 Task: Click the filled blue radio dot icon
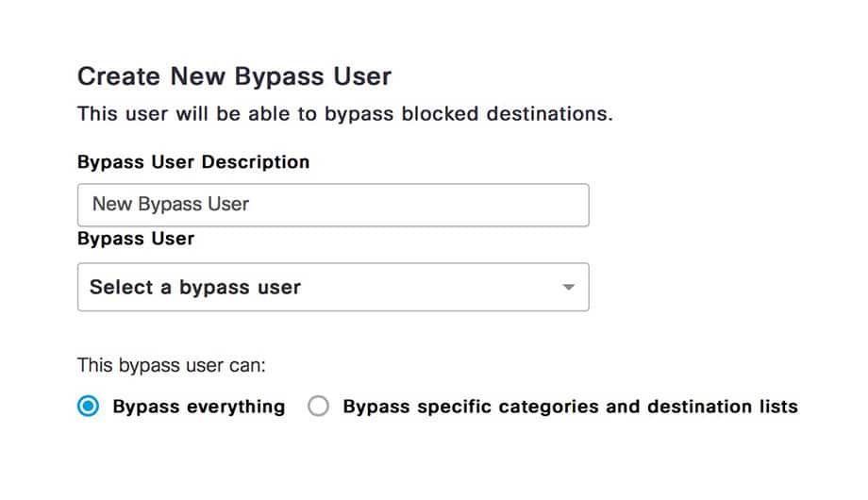(89, 407)
